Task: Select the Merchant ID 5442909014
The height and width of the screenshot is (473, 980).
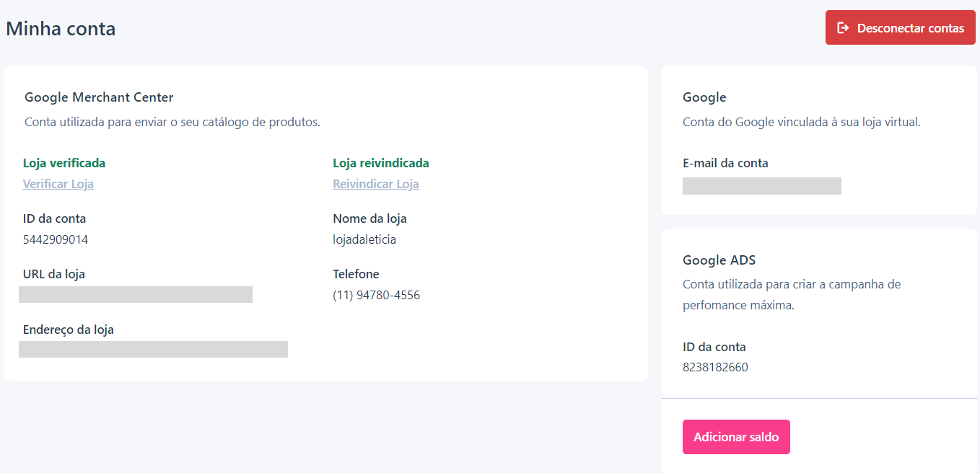Action: point(56,239)
